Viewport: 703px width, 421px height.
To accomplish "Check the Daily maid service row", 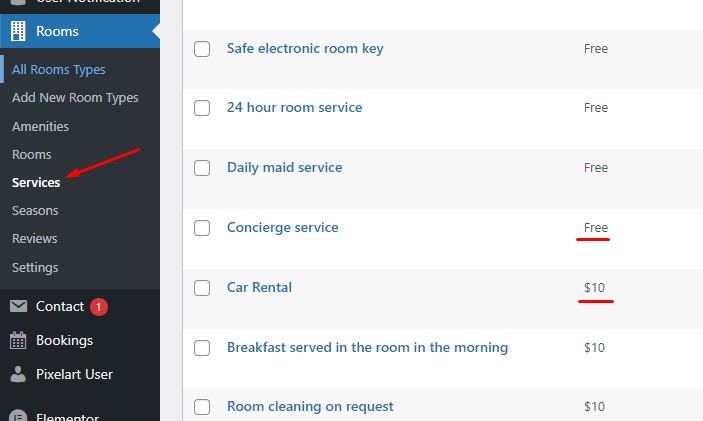I will click(202, 168).
